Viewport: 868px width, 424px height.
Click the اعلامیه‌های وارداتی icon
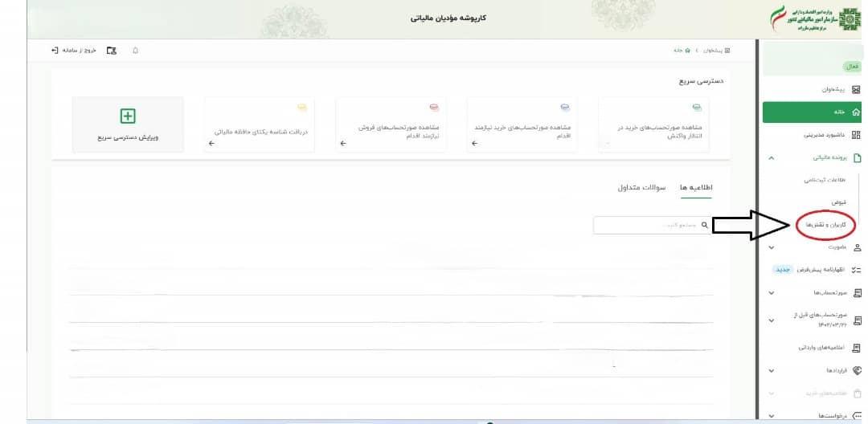[x=858, y=348]
